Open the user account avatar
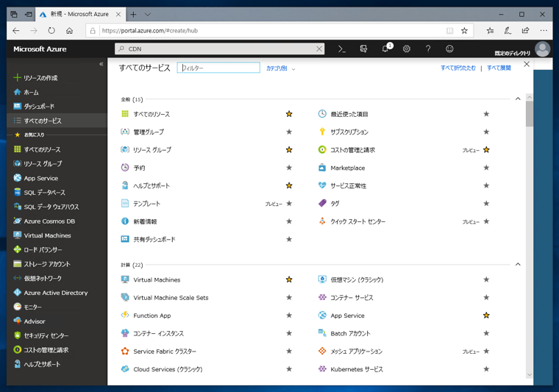Viewport: 559px width, 392px height. coord(542,49)
